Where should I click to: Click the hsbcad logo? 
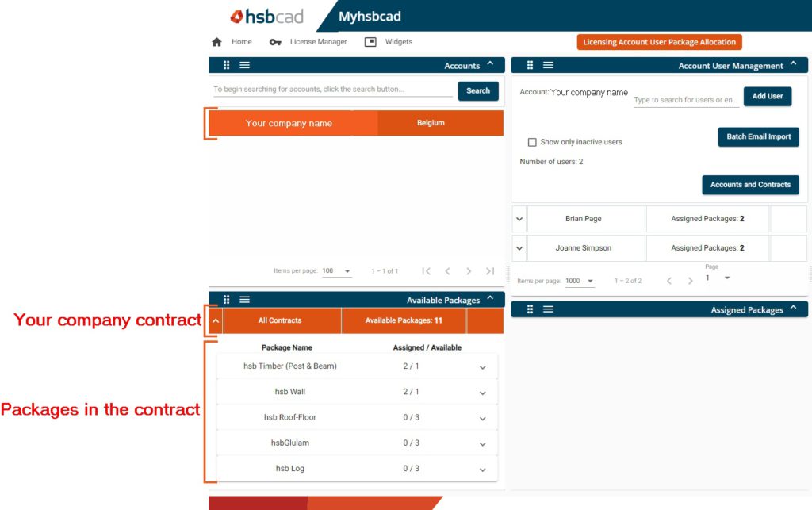(x=266, y=17)
